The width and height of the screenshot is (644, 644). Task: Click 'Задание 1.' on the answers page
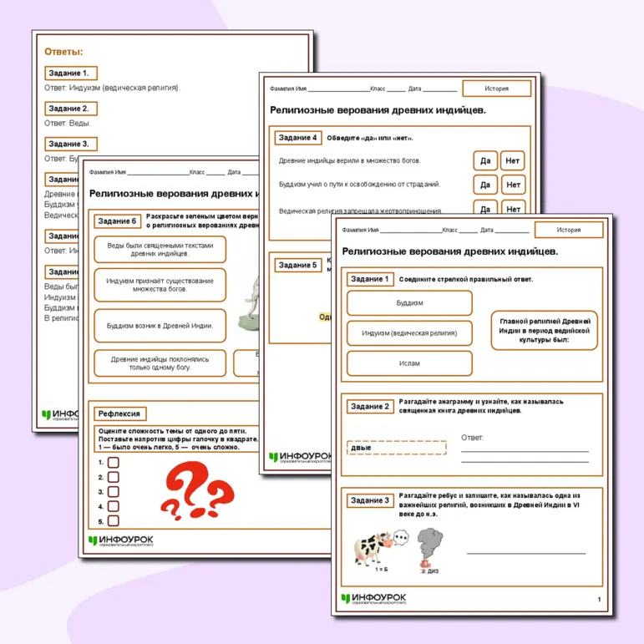coord(71,74)
